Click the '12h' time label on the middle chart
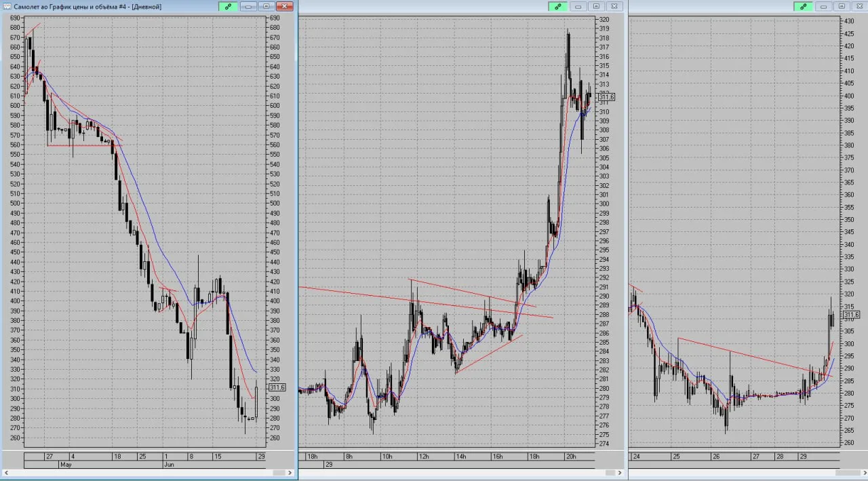Viewport: 868px width, 481px height. tap(424, 456)
